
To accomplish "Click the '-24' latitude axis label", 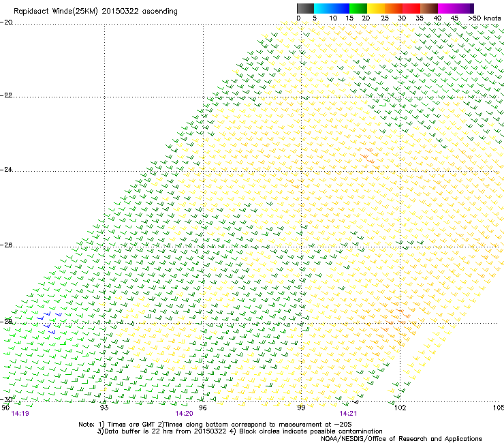I will [x=6, y=170].
